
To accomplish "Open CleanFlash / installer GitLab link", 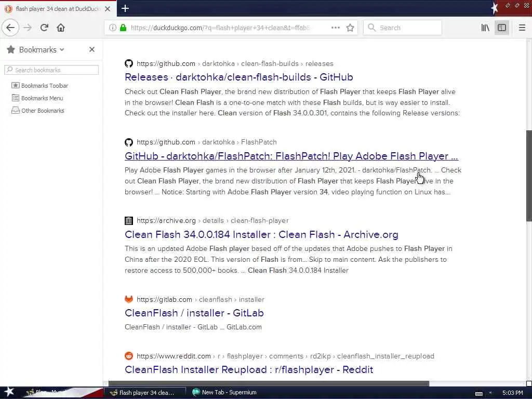I will click(194, 313).
